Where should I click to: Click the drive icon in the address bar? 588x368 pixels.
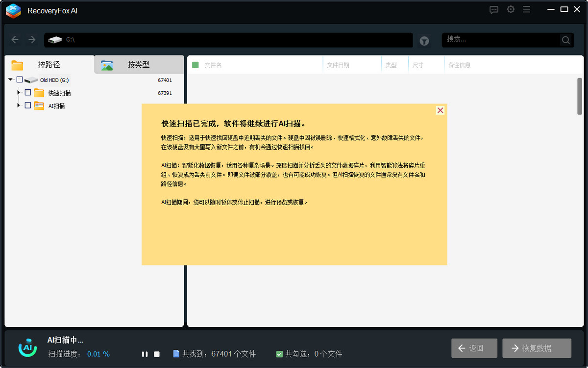[54, 40]
